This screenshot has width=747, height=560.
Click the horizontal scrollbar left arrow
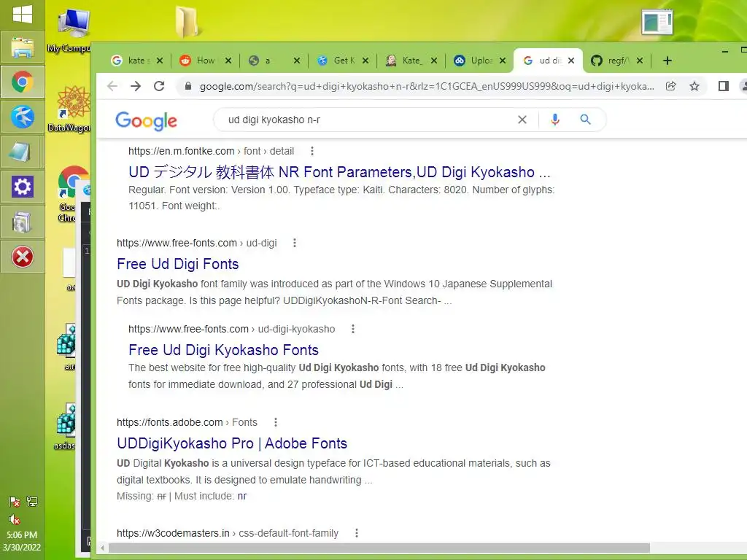pyautogui.click(x=102, y=548)
